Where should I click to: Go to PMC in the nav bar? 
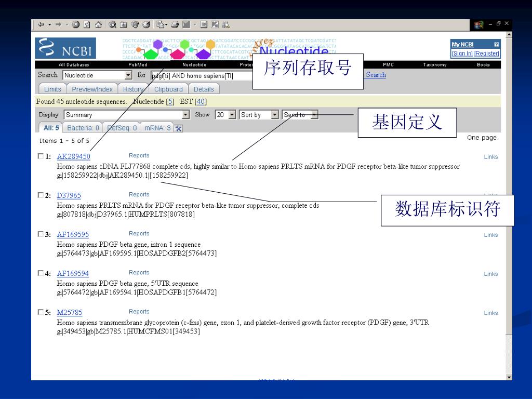tap(388, 64)
